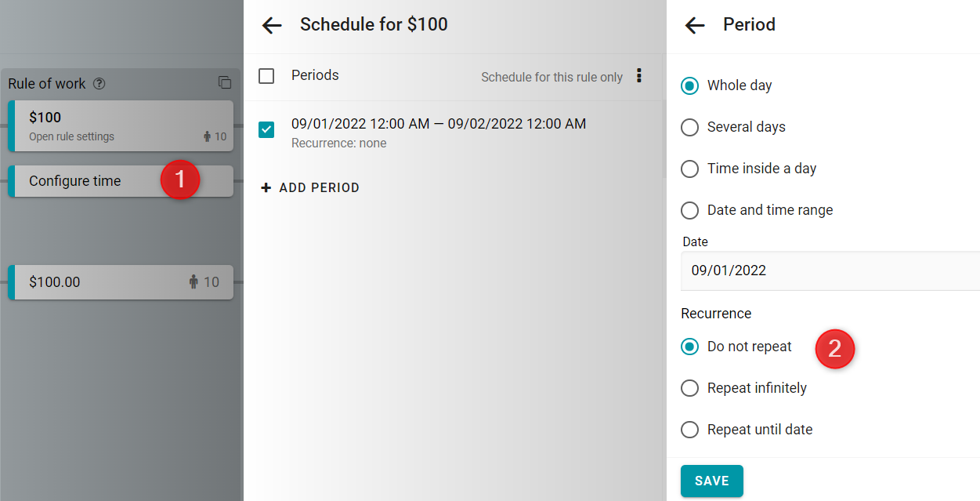Click the person icon on the $100 rule card
Image resolution: width=980 pixels, height=501 pixels.
click(x=207, y=136)
